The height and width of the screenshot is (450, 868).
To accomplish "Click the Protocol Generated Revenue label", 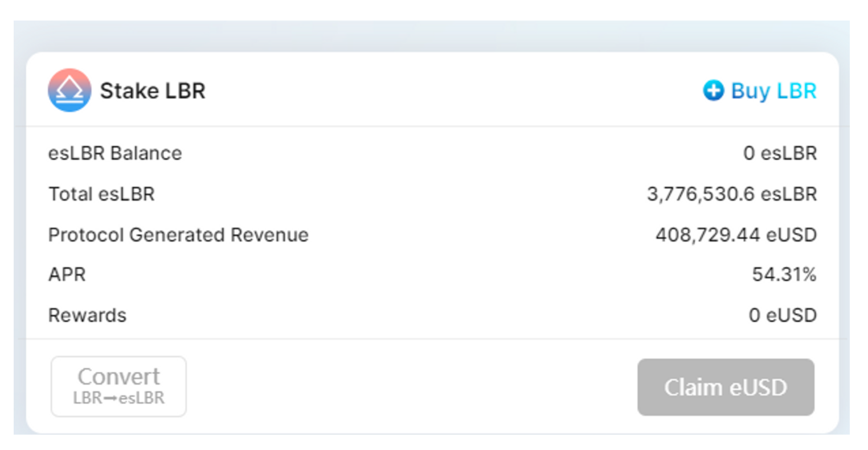I will tap(178, 235).
